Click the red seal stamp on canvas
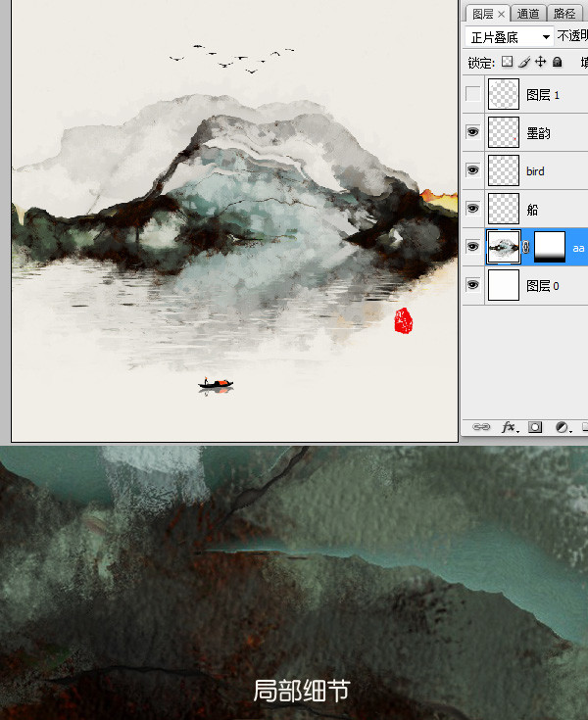 (x=404, y=320)
